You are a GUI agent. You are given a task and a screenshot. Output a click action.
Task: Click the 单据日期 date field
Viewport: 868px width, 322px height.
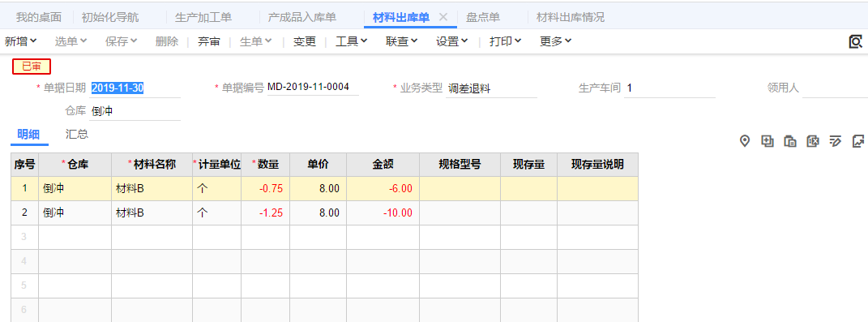click(x=135, y=88)
